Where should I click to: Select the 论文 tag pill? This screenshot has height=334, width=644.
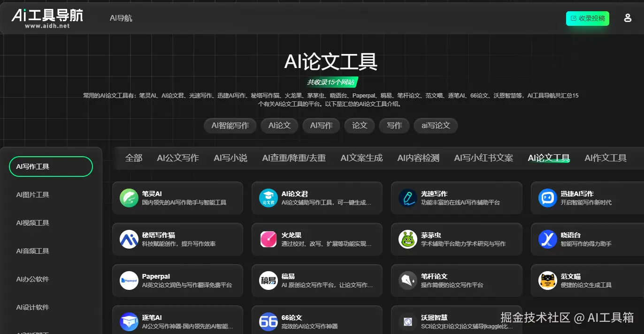[x=360, y=126]
